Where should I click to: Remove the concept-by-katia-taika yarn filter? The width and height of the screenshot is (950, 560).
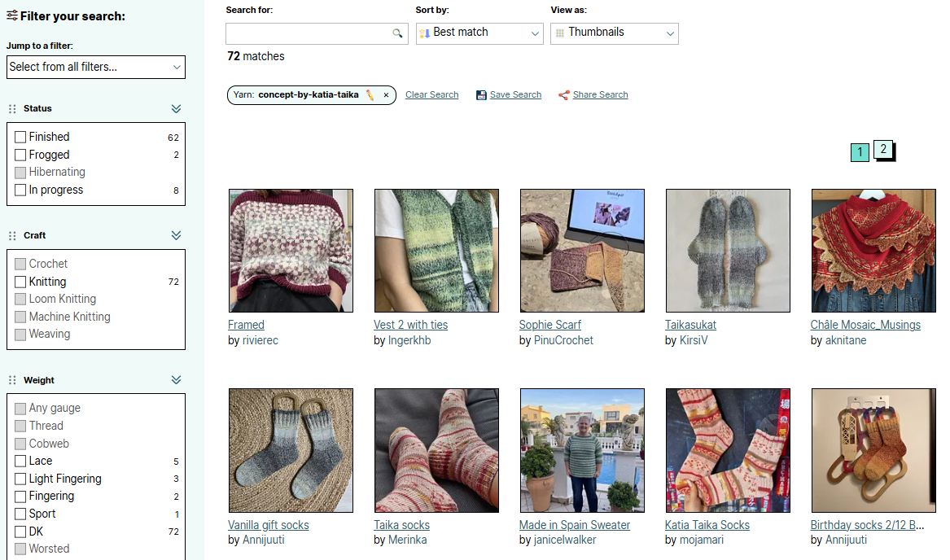tap(386, 95)
